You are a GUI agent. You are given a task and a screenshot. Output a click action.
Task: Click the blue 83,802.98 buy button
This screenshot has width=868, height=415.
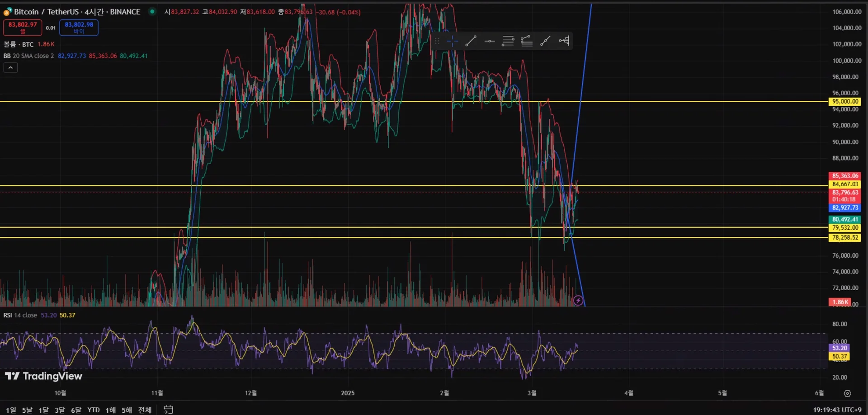point(79,28)
